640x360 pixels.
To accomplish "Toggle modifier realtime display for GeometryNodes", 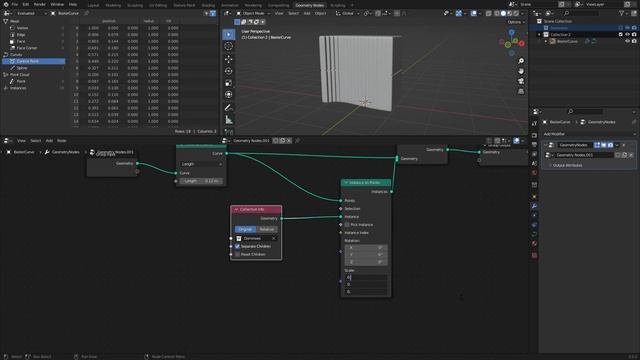I will (604, 145).
